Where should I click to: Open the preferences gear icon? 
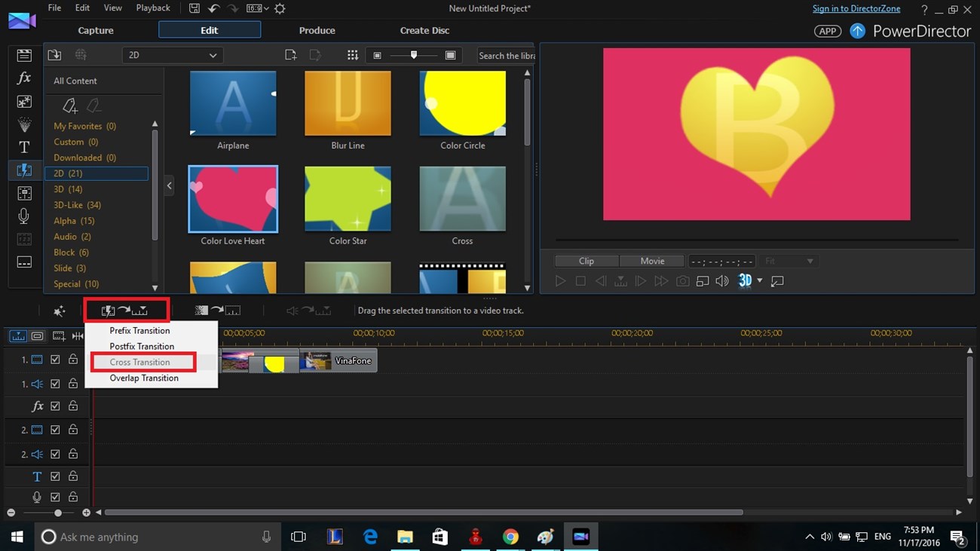[x=280, y=8]
